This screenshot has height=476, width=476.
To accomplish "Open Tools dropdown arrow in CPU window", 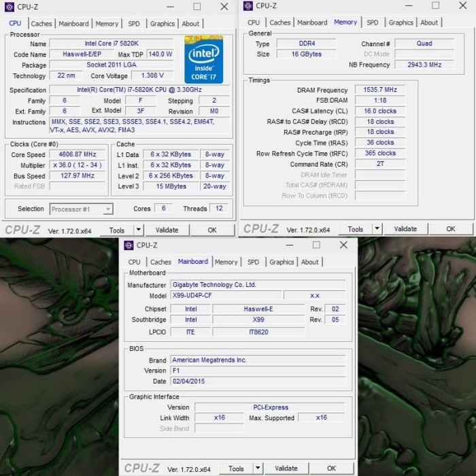I will click(139, 230).
